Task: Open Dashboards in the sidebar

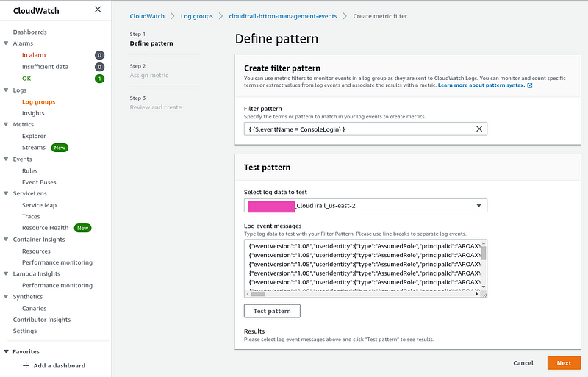Action: pyautogui.click(x=30, y=32)
